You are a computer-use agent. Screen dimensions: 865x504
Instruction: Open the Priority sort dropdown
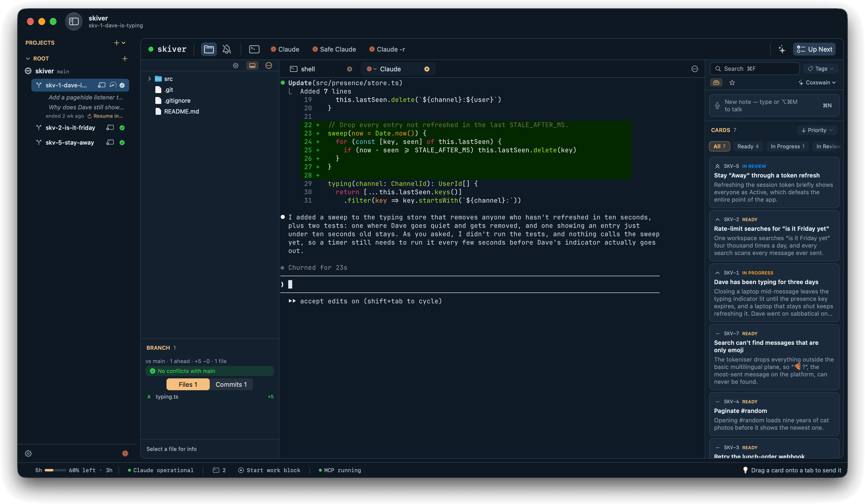tap(817, 130)
